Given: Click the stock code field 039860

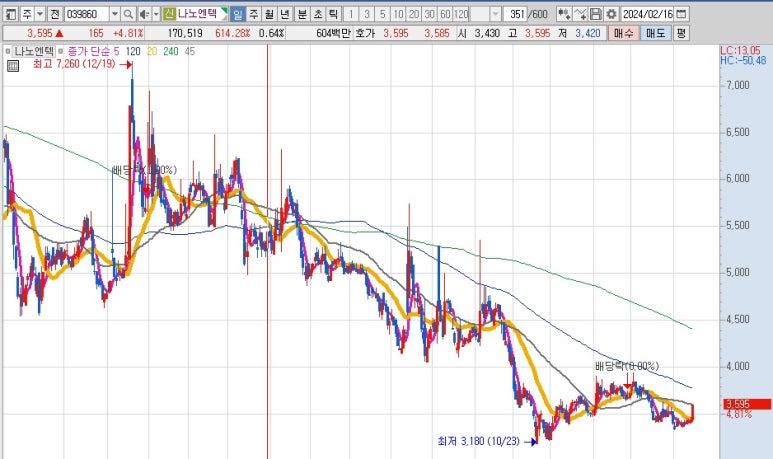Looking at the screenshot, I should 86,14.
